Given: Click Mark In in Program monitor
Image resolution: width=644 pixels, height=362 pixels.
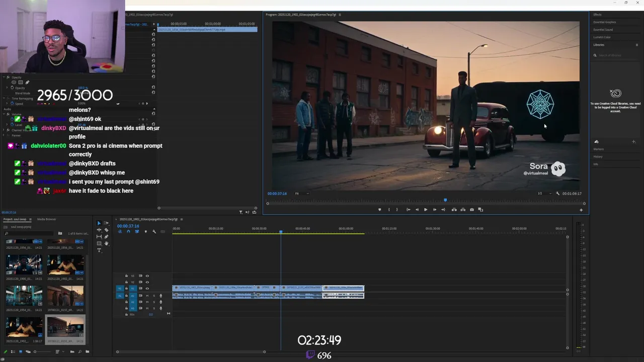Looking at the screenshot, I should pos(389,210).
